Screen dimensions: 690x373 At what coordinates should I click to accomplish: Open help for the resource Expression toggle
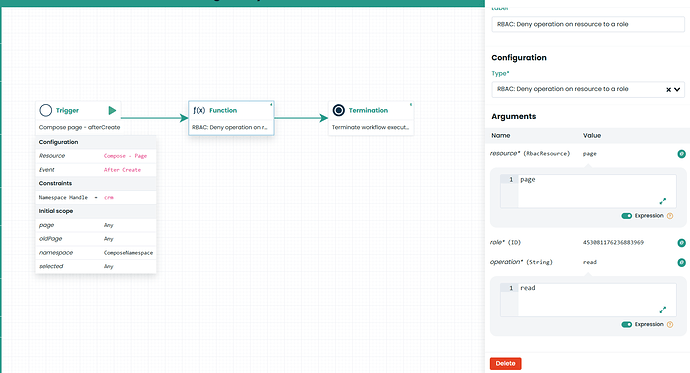point(670,216)
